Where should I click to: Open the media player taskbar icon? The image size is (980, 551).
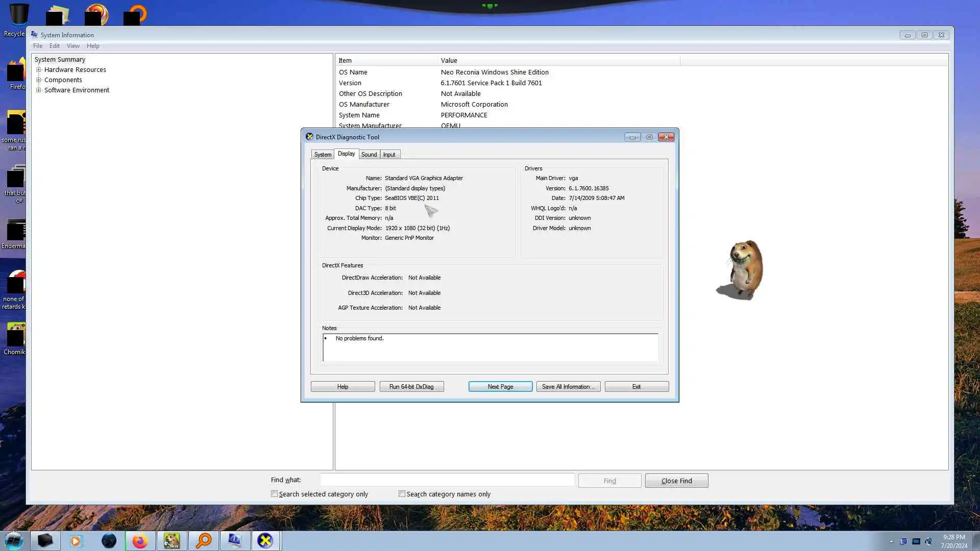tap(76, 541)
